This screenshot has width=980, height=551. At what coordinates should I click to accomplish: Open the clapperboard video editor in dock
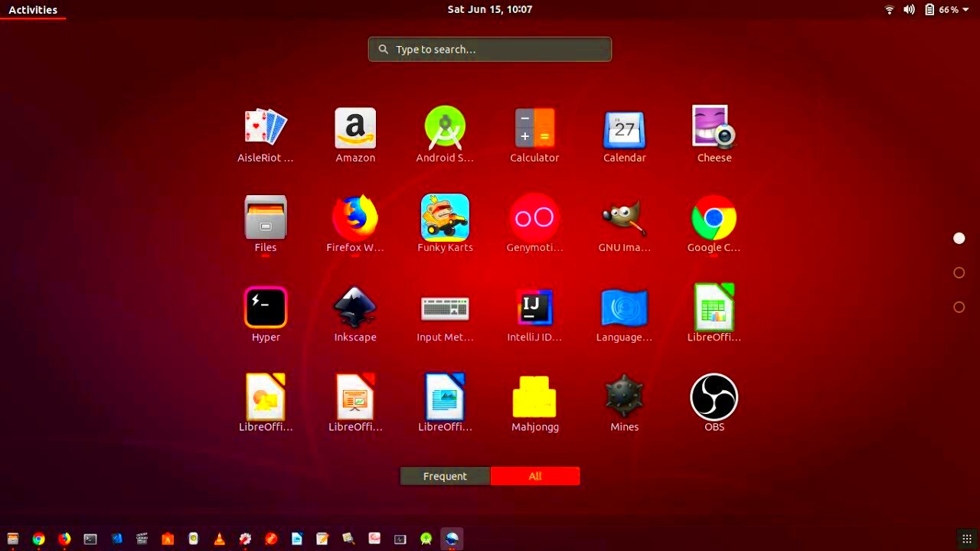(142, 539)
